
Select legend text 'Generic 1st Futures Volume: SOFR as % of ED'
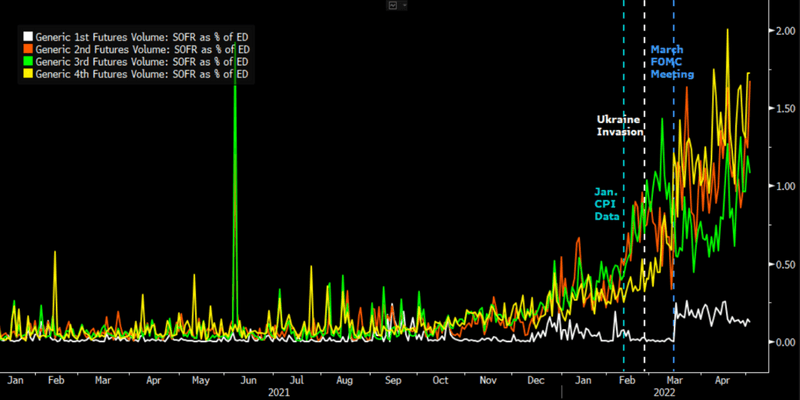[x=142, y=37]
